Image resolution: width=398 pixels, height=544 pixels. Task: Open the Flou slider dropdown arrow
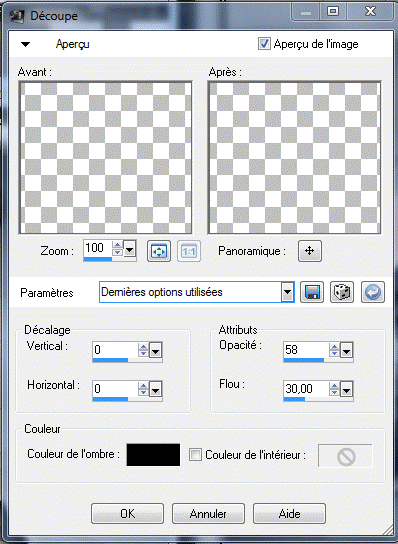(347, 389)
